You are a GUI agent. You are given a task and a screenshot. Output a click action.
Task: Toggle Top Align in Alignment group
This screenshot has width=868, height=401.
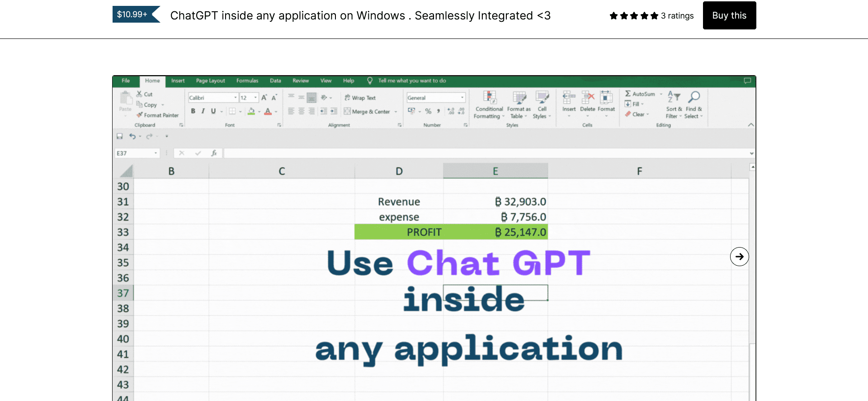click(x=291, y=97)
